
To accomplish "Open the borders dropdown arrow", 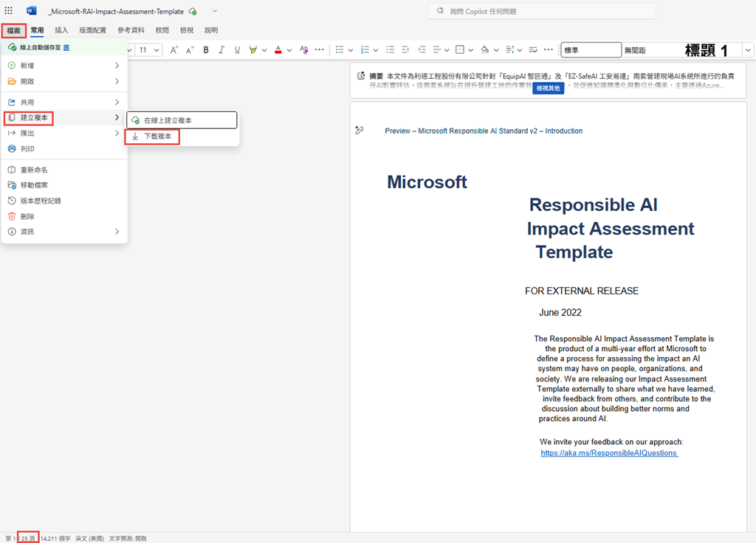I will pyautogui.click(x=470, y=50).
